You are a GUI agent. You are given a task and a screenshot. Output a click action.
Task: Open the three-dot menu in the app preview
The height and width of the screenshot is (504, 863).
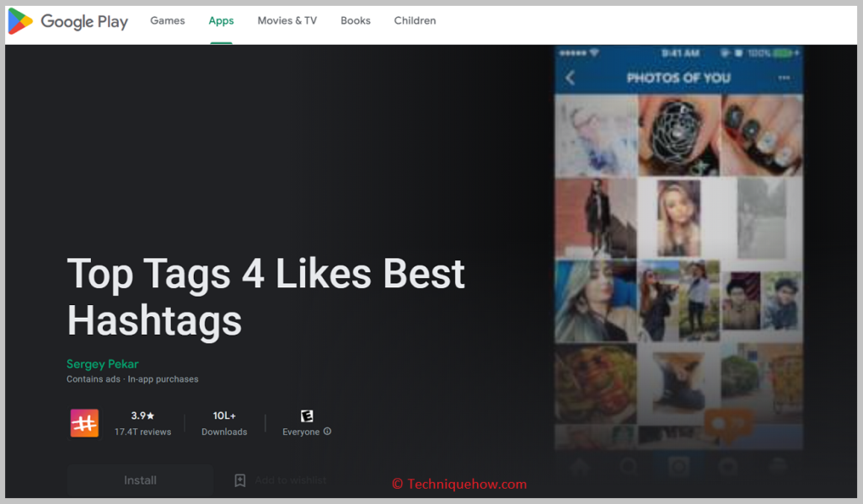785,78
